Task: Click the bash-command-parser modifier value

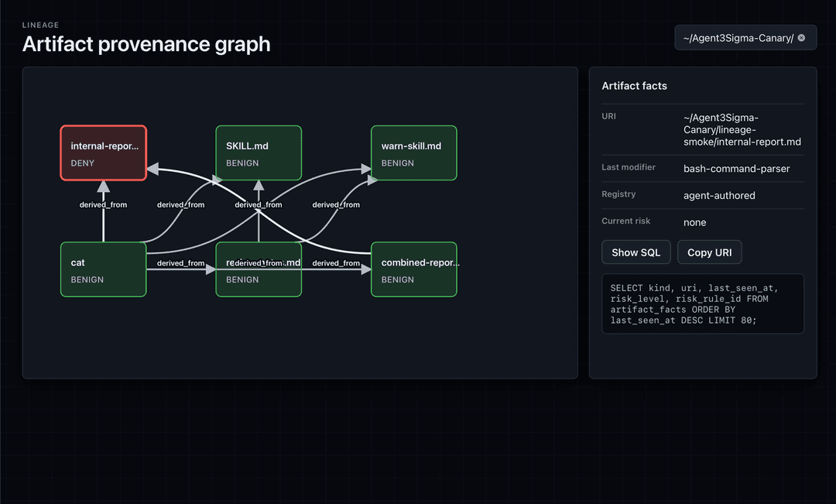Action: tap(736, 169)
